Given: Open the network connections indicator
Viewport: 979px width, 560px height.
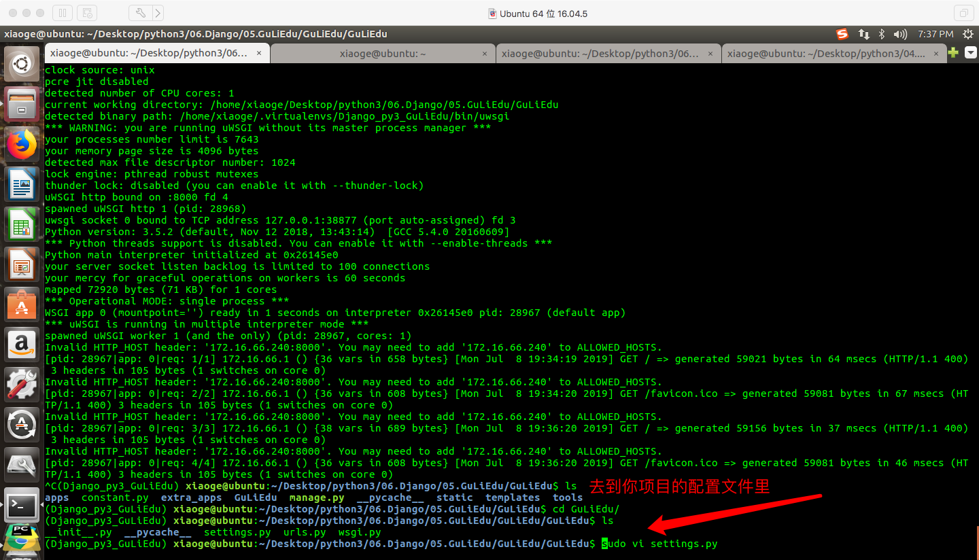Looking at the screenshot, I should pos(863,34).
